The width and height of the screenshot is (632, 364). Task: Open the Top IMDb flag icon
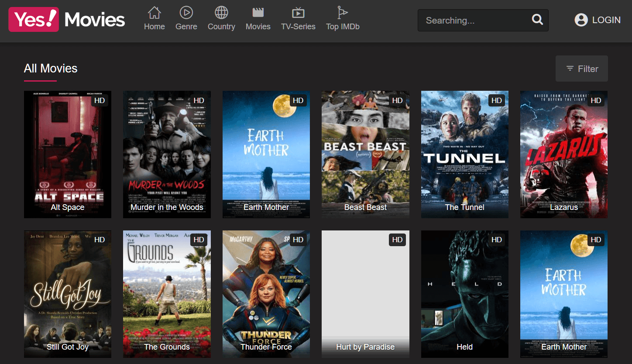pyautogui.click(x=343, y=12)
